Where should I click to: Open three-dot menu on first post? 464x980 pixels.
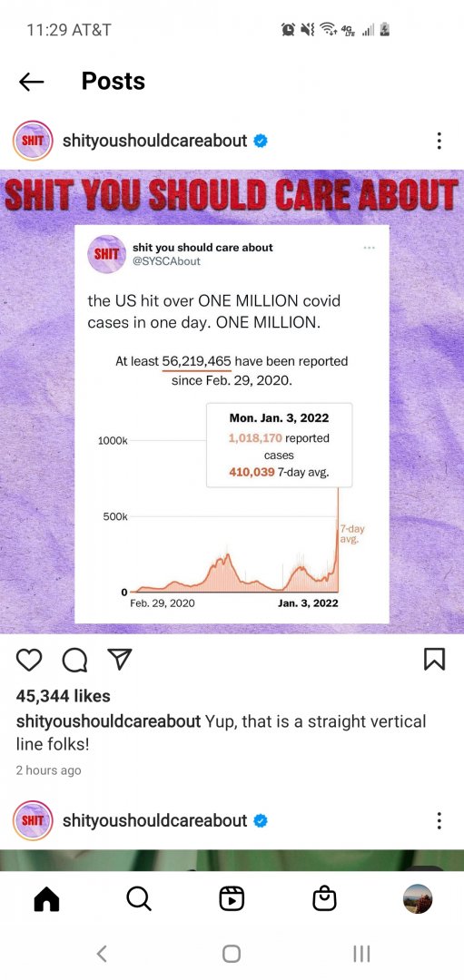439,141
